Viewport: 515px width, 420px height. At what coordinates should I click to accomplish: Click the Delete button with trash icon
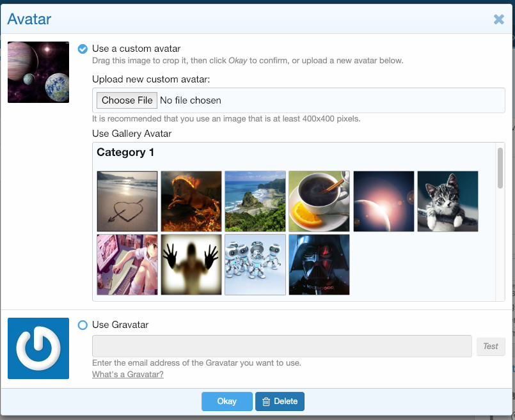coord(280,401)
